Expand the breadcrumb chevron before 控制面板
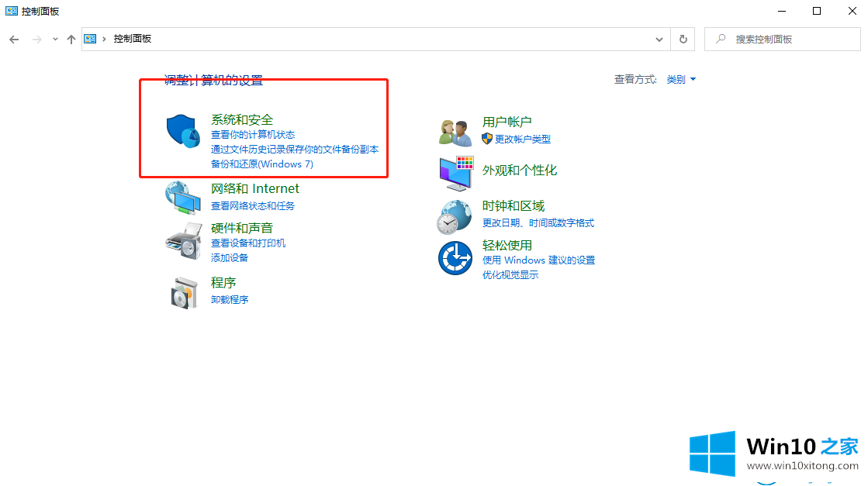Image resolution: width=868 pixels, height=486 pixels. tap(104, 39)
